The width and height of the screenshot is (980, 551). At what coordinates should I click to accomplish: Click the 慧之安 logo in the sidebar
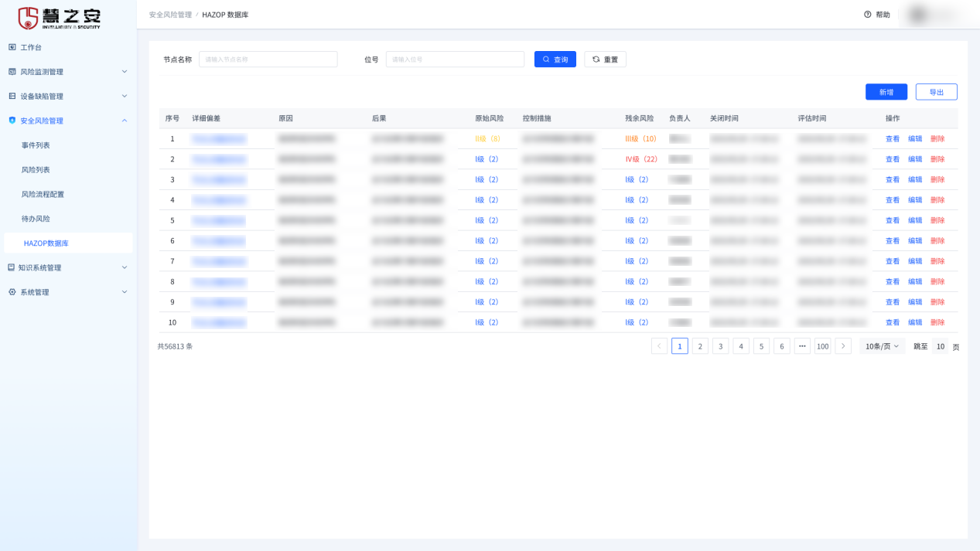60,18
